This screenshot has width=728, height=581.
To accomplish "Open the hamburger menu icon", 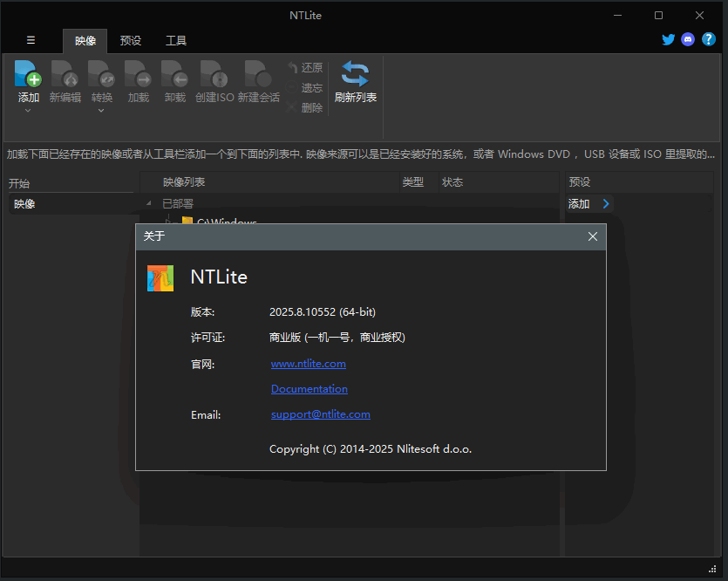I will tap(31, 40).
